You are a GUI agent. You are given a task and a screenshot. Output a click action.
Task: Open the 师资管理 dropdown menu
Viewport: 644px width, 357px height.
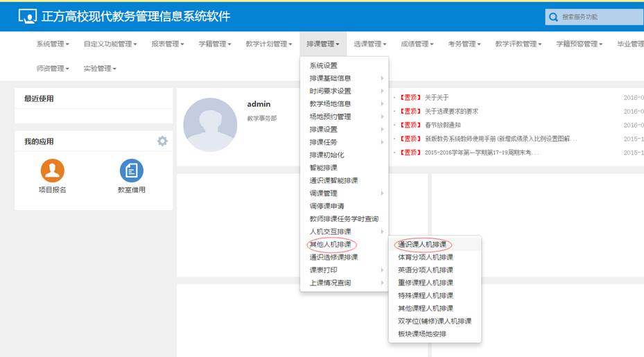pyautogui.click(x=53, y=69)
